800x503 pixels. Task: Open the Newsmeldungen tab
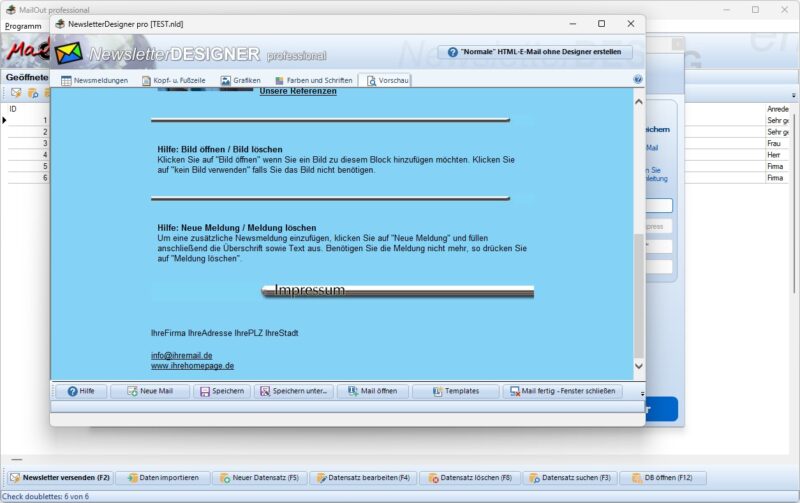tap(95, 80)
